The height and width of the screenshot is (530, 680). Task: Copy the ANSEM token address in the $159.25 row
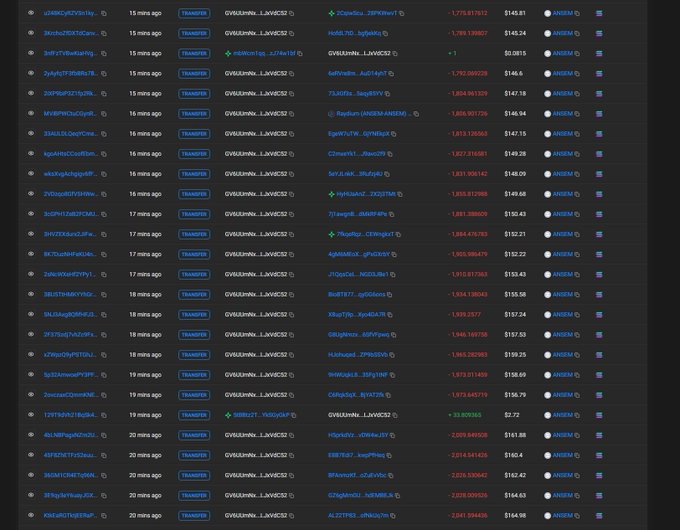point(577,355)
